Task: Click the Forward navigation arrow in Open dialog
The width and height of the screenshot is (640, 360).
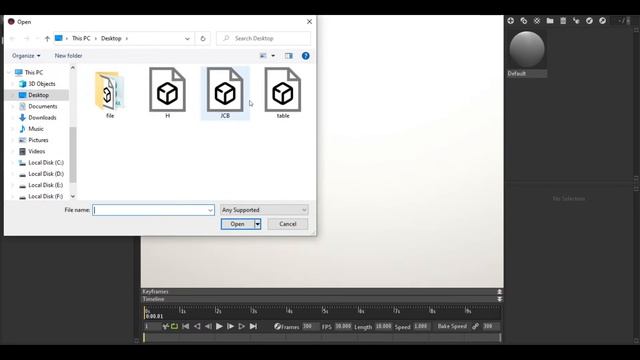Action: [x=27, y=38]
